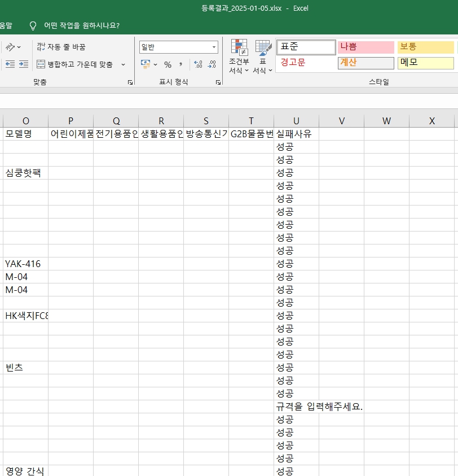The image size is (458, 476).
Task: Select the cell containing 규격을 입력해주세요.
Action: tap(296, 407)
